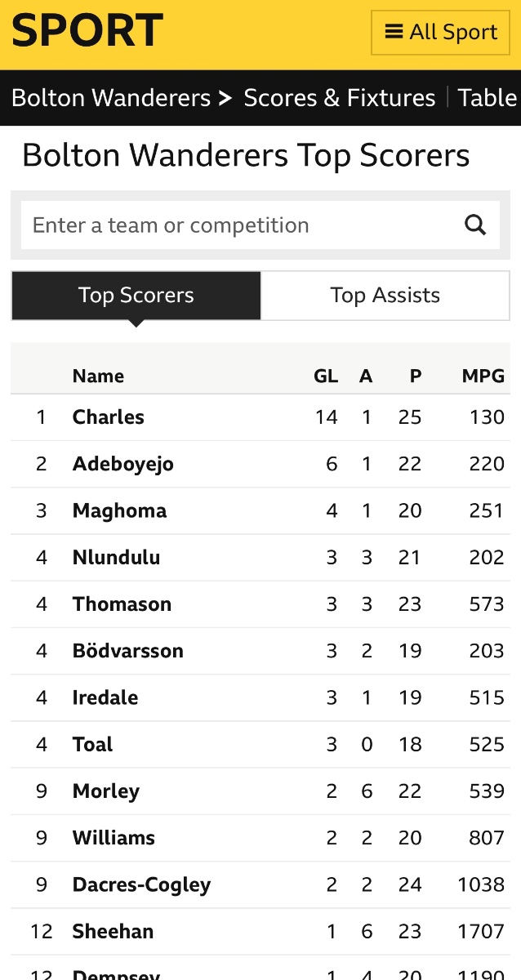521x980 pixels.
Task: Click player name Adeboyejo
Action: point(123,464)
